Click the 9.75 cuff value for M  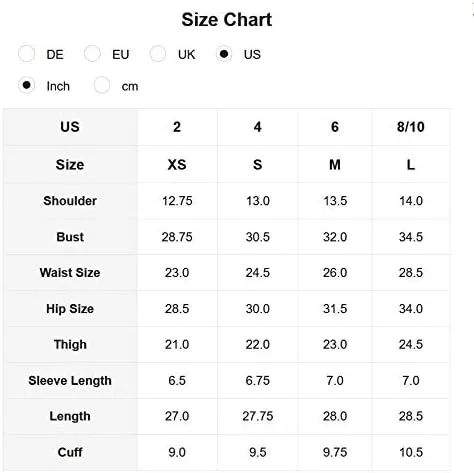click(335, 452)
